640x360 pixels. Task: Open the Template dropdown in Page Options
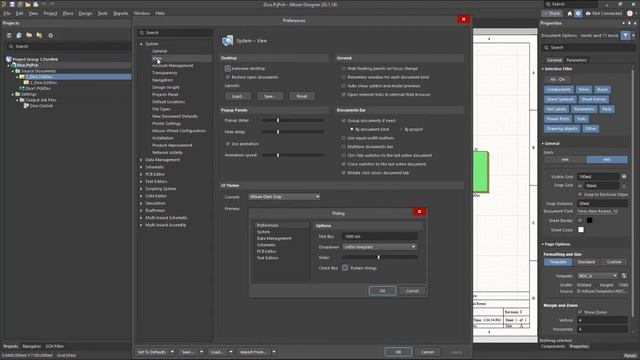[x=598, y=276]
